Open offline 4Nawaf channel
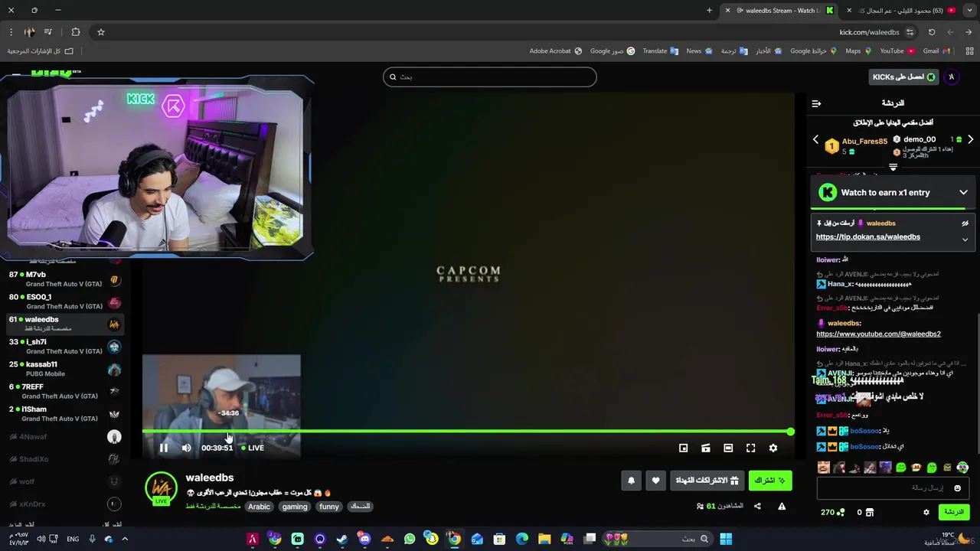This screenshot has width=980, height=551. [65, 437]
